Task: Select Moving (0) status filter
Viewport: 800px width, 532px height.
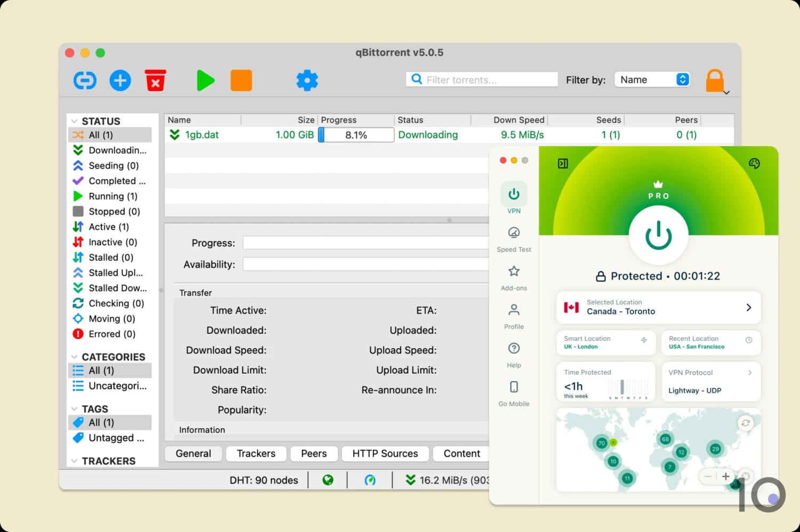Action: click(x=110, y=319)
